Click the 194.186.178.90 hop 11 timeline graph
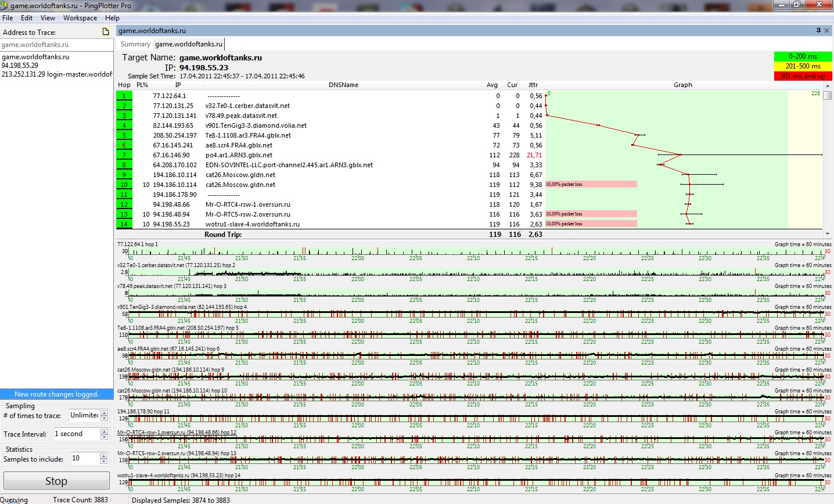Viewport: 834px width, 504px height. tap(476, 419)
